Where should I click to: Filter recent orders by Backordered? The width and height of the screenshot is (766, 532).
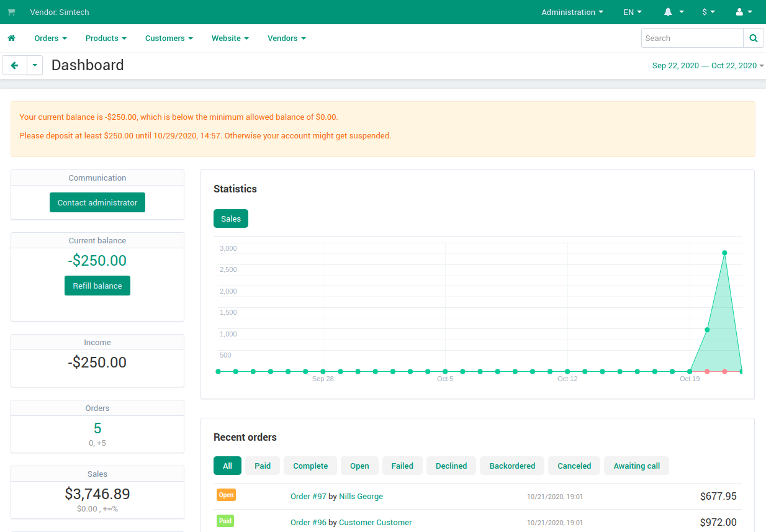point(512,466)
